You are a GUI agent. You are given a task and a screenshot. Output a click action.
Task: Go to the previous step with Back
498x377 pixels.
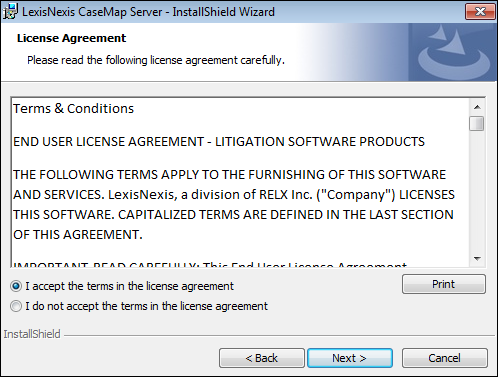[262, 358]
